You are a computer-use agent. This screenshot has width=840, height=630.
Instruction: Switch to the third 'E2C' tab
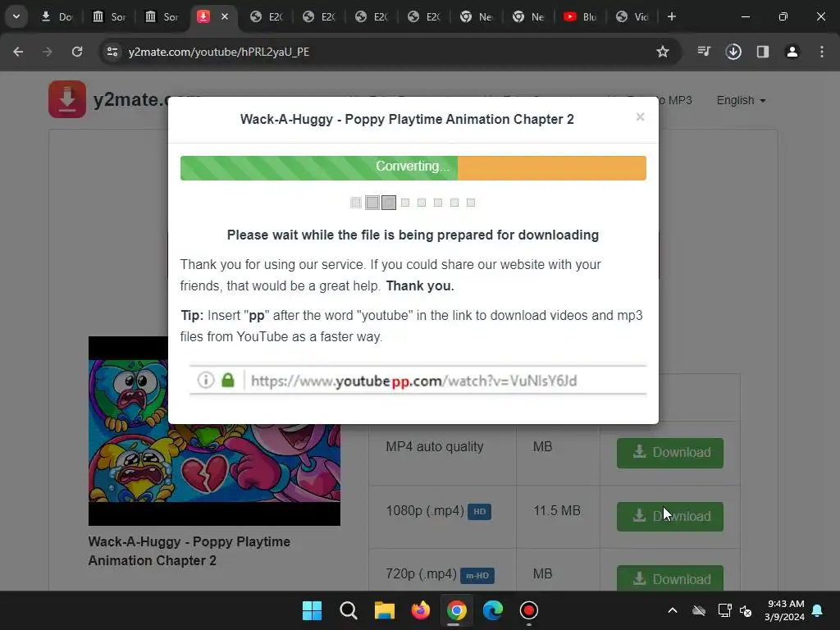point(372,16)
